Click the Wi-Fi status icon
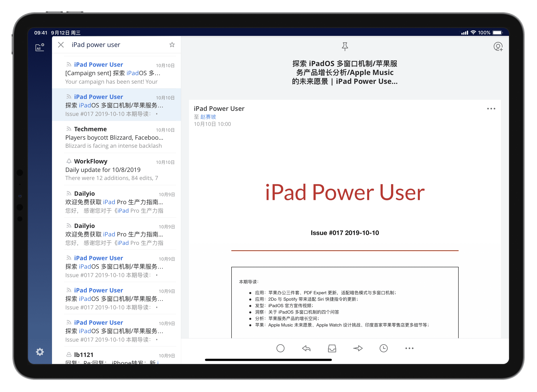This screenshot has width=537, height=392. (473, 32)
